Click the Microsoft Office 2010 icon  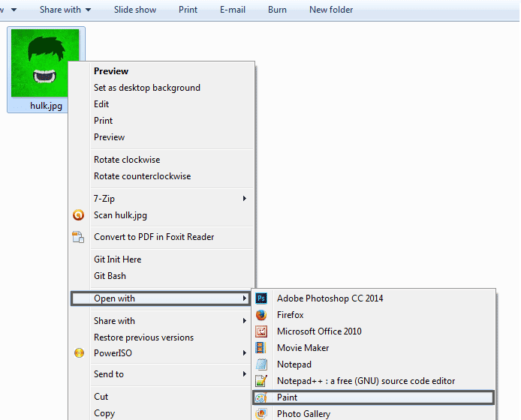[x=261, y=331]
